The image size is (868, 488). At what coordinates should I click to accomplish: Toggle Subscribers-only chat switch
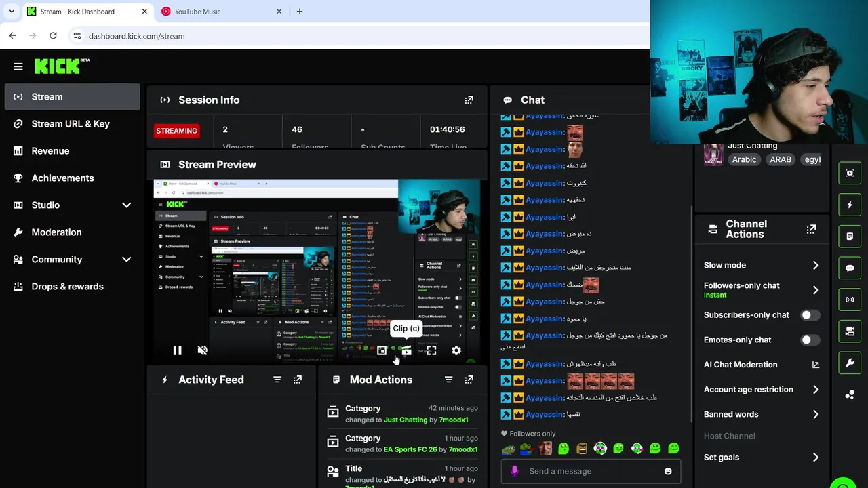(x=810, y=315)
